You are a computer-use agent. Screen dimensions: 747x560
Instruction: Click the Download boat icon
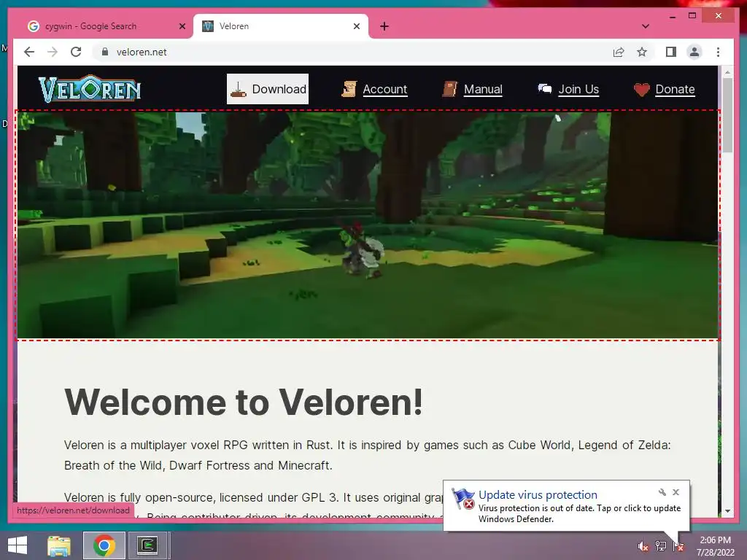click(239, 89)
